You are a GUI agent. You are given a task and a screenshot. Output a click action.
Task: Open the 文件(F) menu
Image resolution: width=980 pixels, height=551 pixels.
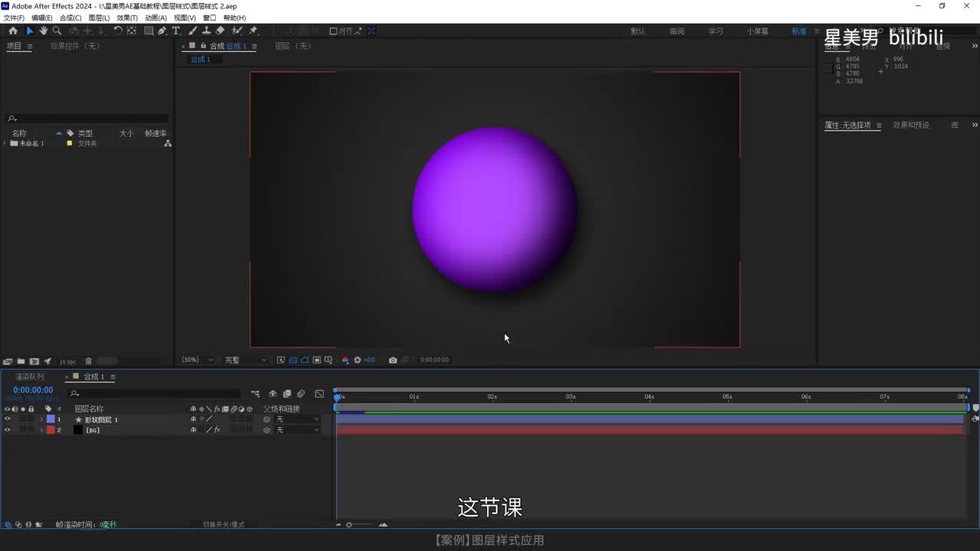[x=14, y=18]
